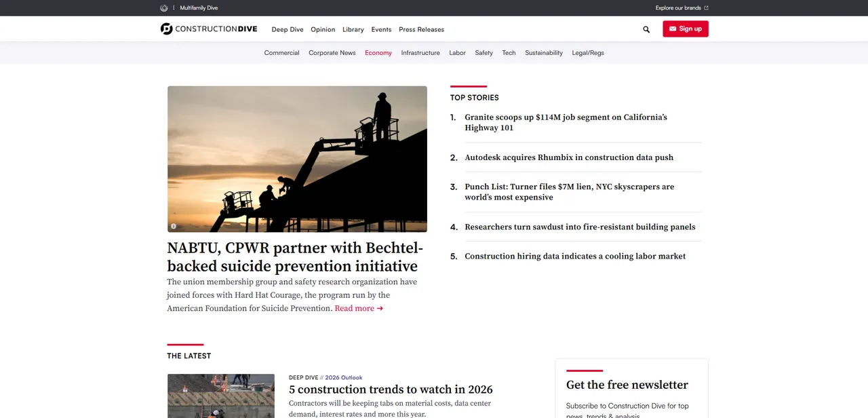Follow the Read more link
The height and width of the screenshot is (418, 868).
(359, 309)
